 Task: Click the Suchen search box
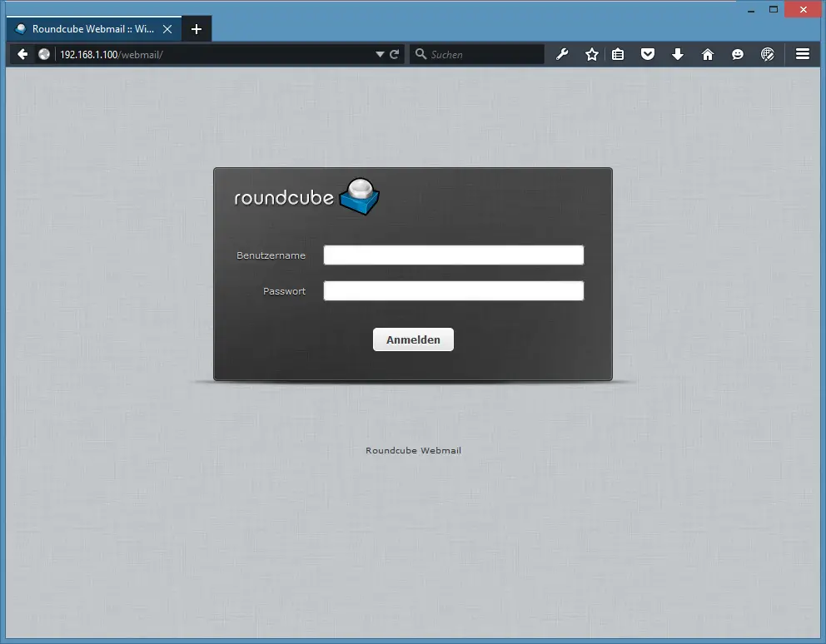[483, 54]
